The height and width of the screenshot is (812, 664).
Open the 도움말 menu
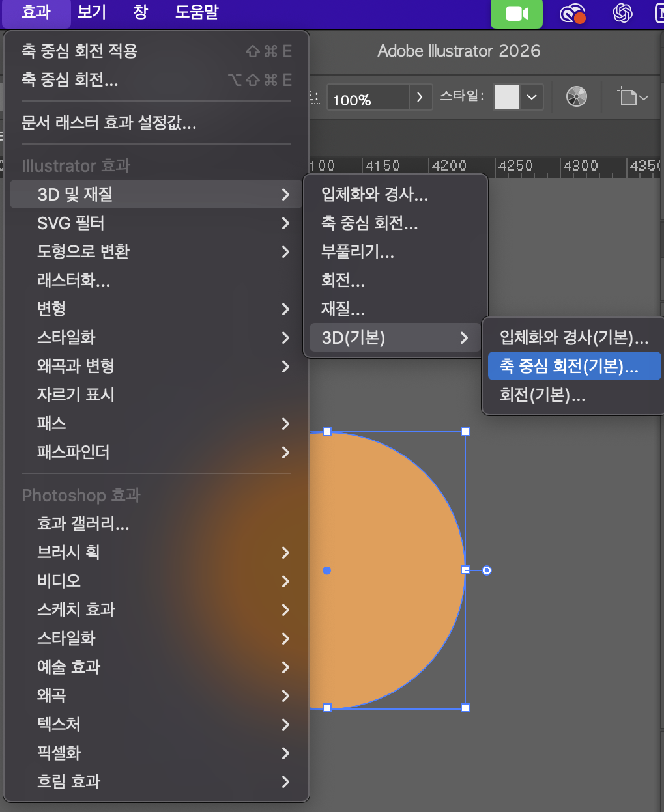pyautogui.click(x=197, y=12)
